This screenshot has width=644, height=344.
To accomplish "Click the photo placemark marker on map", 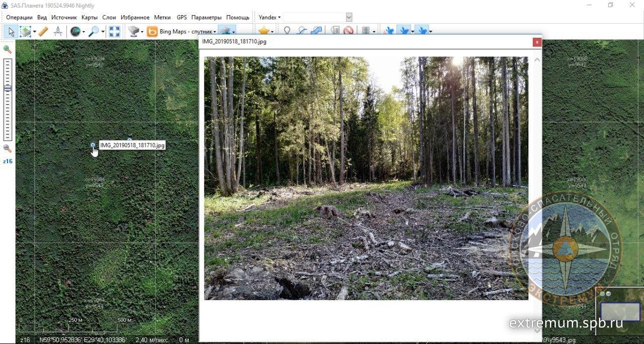I will click(93, 145).
